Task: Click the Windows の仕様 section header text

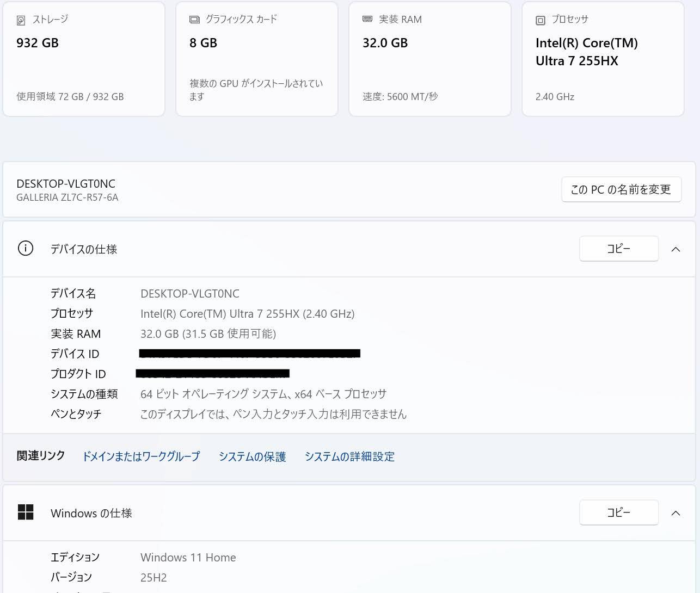Action: pyautogui.click(x=91, y=513)
